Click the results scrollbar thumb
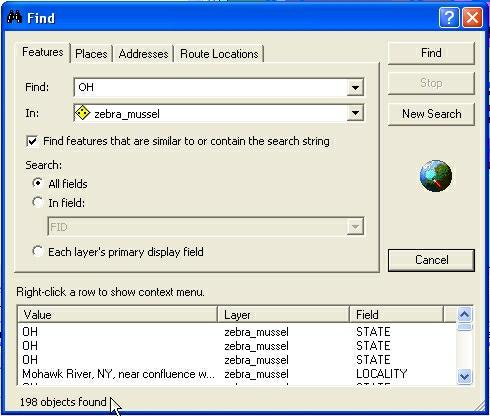 464,327
